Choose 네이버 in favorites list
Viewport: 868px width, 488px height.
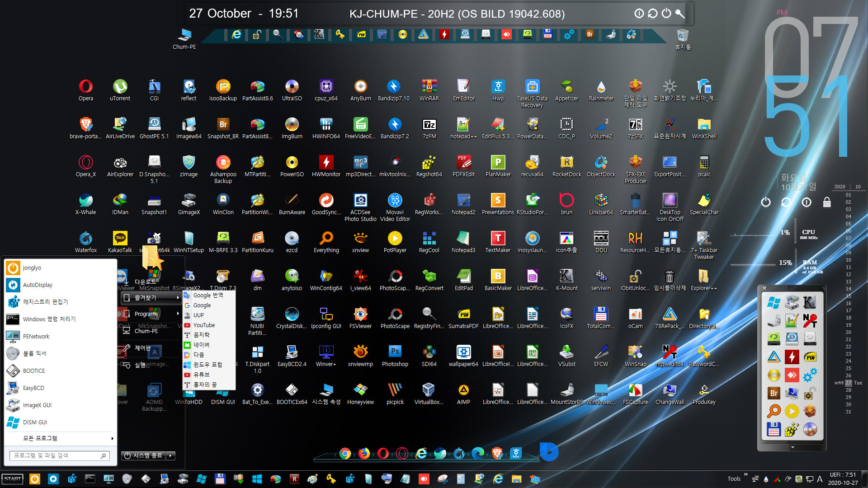[209, 345]
